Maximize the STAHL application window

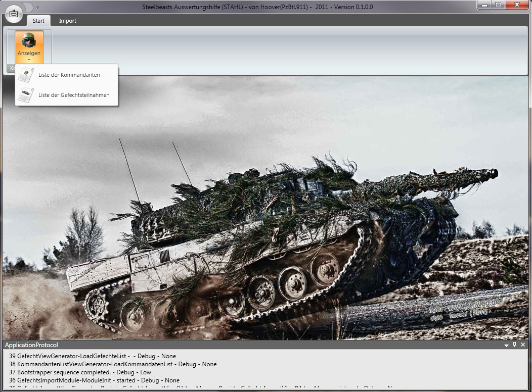(x=498, y=5)
